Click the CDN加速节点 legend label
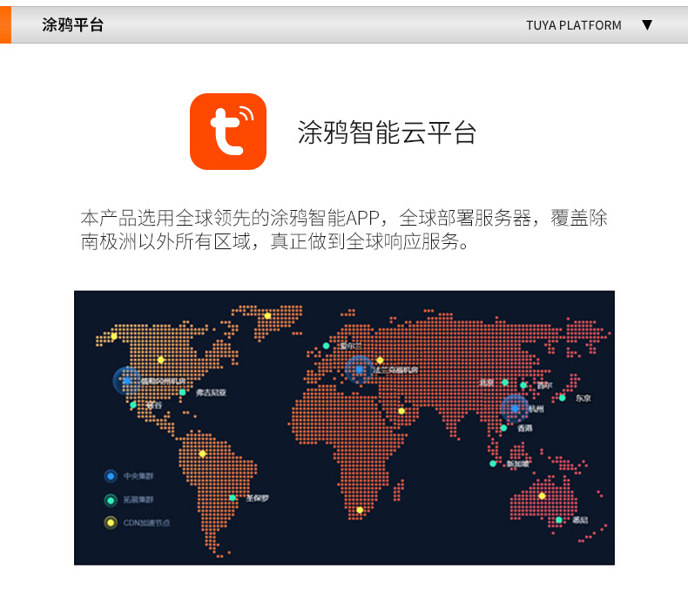 [x=146, y=523]
